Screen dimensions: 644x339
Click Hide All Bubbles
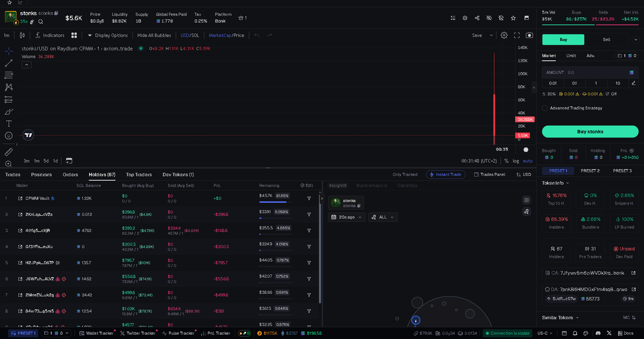[154, 35]
